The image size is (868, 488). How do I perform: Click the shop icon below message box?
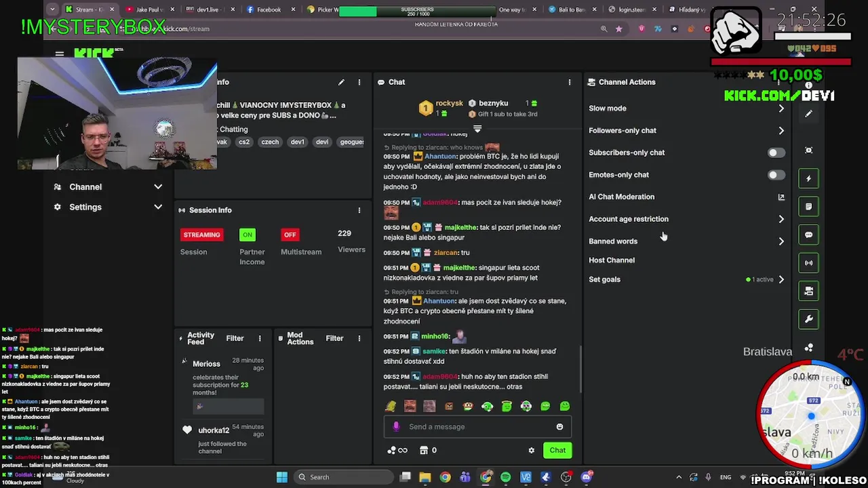(424, 450)
